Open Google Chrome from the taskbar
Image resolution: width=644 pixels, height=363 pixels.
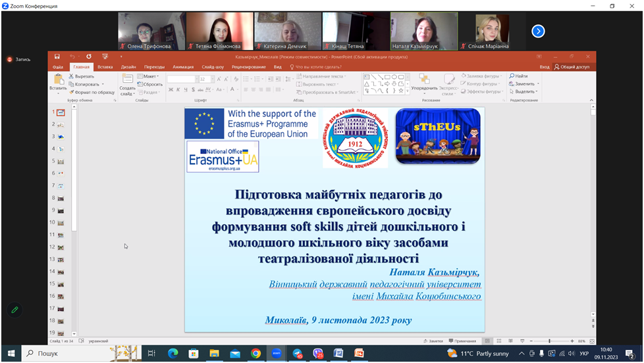pyautogui.click(x=255, y=354)
